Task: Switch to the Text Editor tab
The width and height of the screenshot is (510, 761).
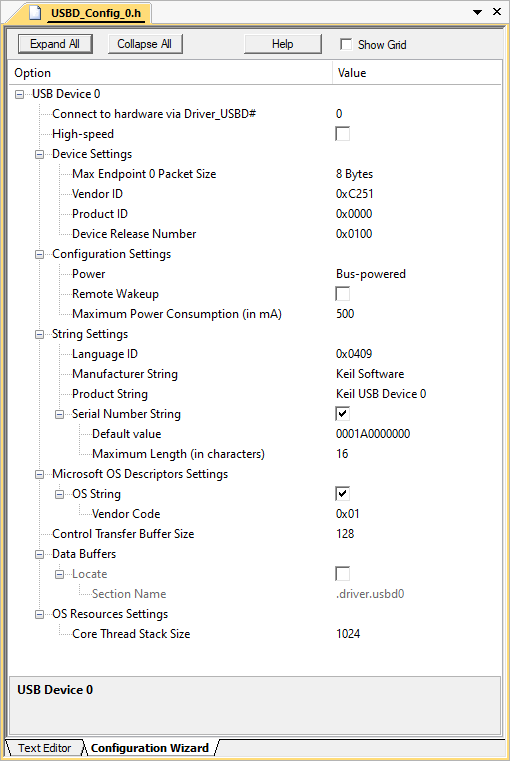Action: 44,748
